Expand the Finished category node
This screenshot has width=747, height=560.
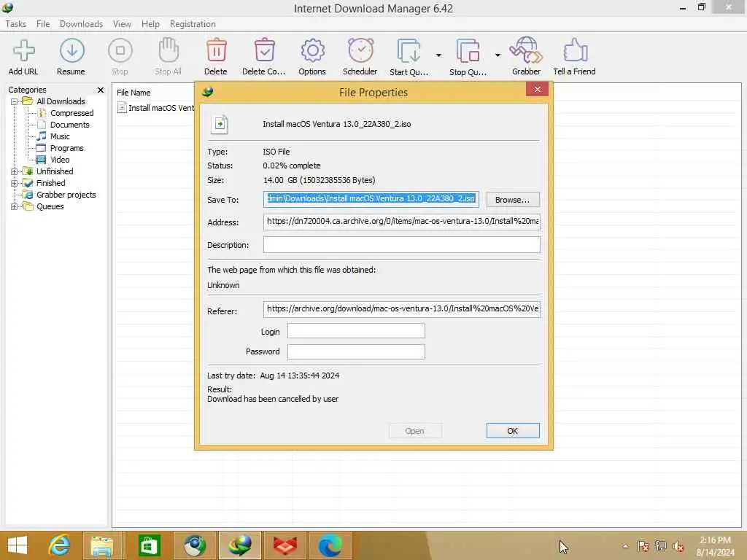point(15,183)
